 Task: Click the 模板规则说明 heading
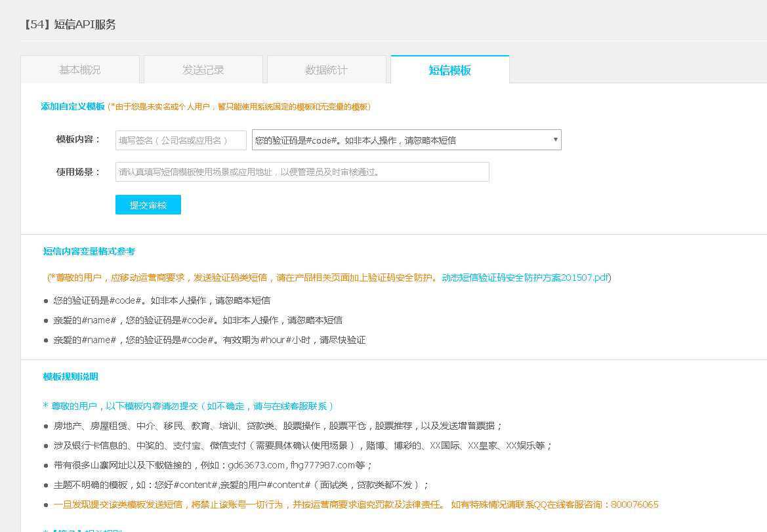[x=70, y=377]
